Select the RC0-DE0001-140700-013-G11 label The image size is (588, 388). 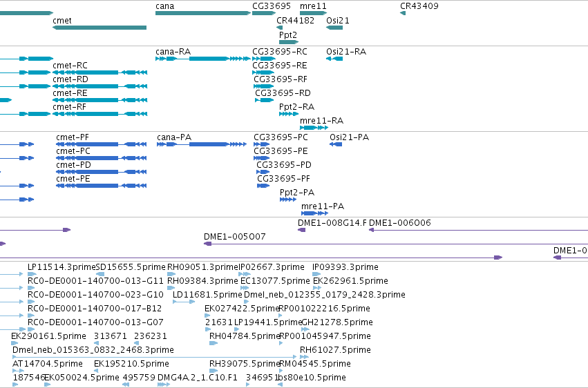coord(95,281)
